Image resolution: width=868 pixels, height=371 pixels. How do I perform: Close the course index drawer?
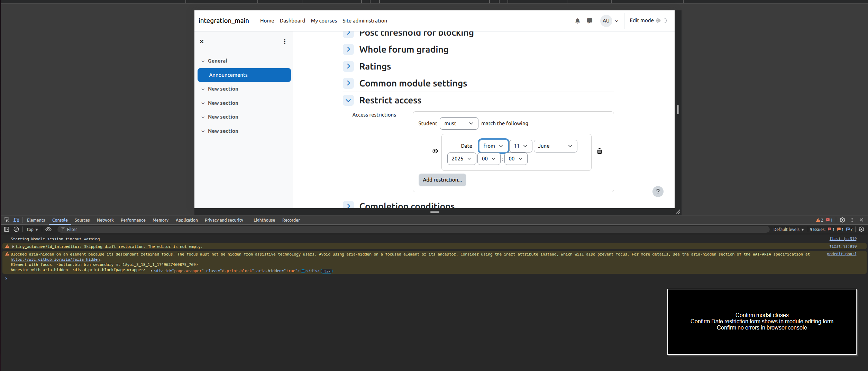(x=202, y=41)
